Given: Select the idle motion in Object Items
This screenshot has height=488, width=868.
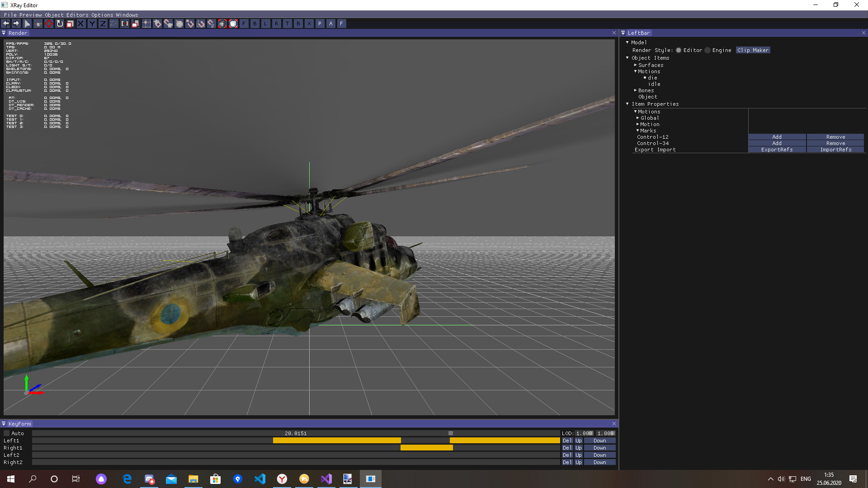Looking at the screenshot, I should point(654,84).
